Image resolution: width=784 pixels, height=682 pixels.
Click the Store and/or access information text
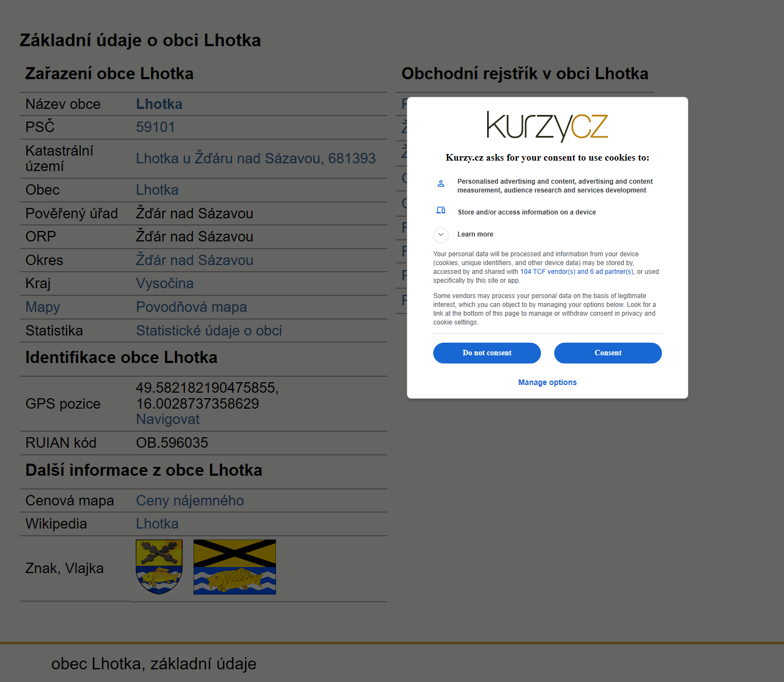click(x=527, y=212)
